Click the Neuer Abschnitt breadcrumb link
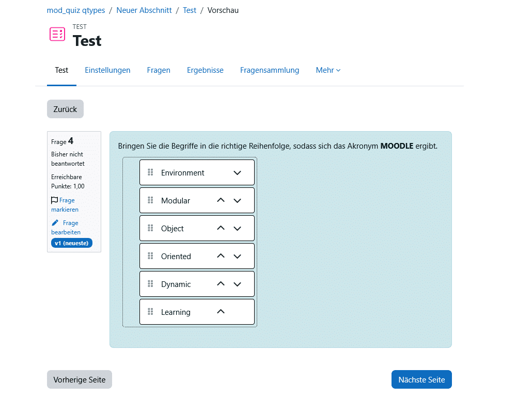The width and height of the screenshot is (532, 399). point(144,10)
